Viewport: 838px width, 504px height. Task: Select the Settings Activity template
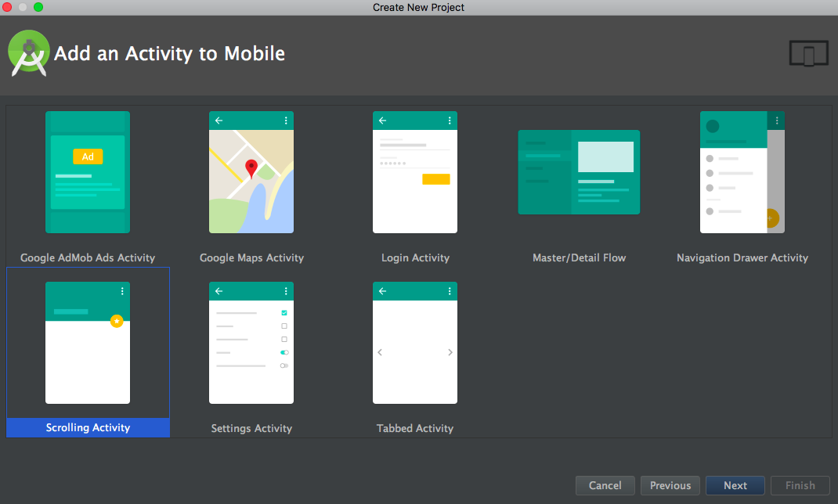pyautogui.click(x=251, y=343)
